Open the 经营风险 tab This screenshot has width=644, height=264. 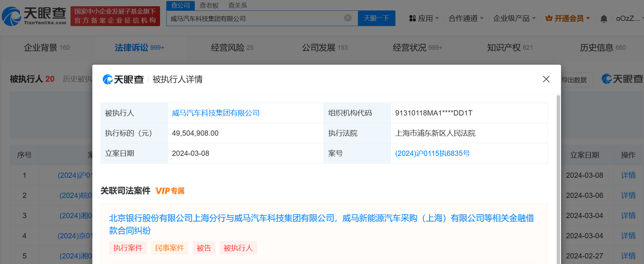pyautogui.click(x=232, y=48)
